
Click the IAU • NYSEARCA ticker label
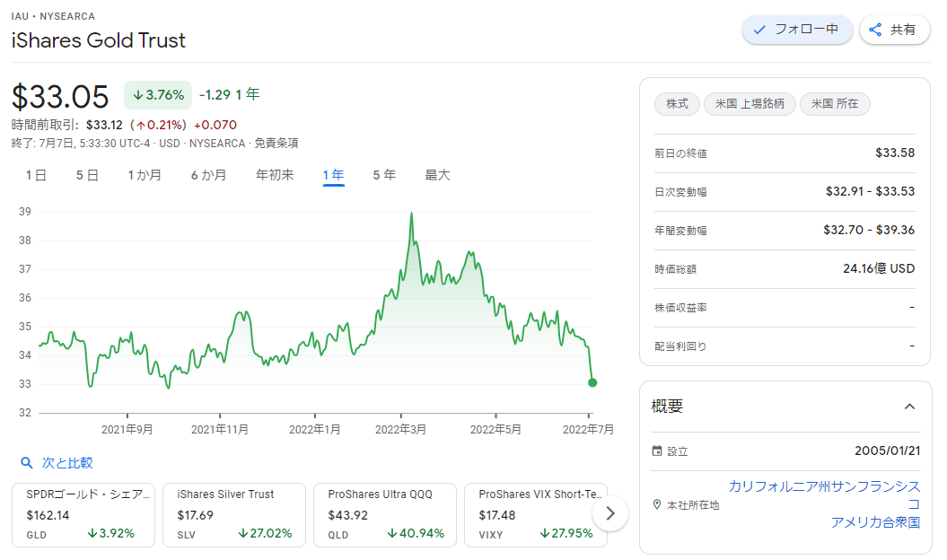pyautogui.click(x=53, y=16)
